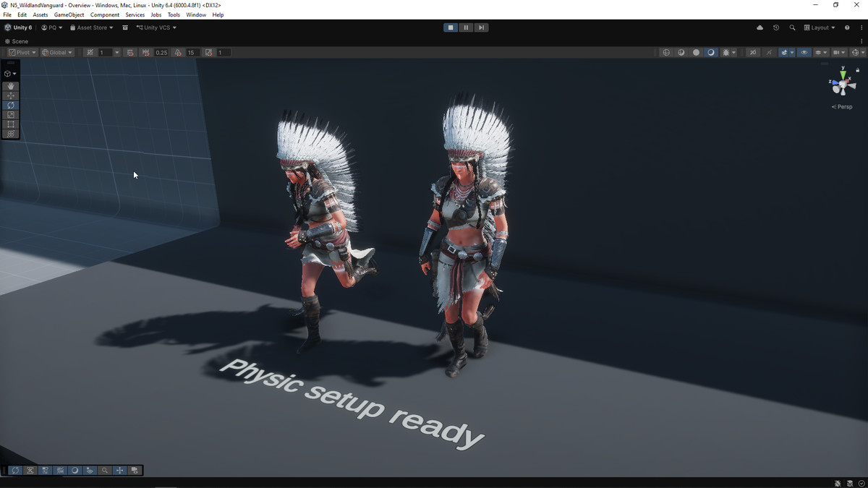This screenshot has height=488, width=868.
Task: Open the Scene tab more options menu
Action: pos(862,41)
